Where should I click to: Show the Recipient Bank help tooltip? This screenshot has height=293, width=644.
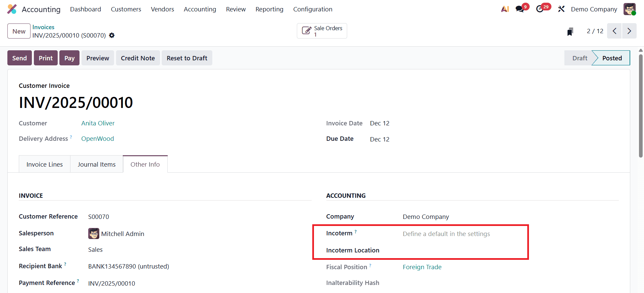click(x=65, y=264)
